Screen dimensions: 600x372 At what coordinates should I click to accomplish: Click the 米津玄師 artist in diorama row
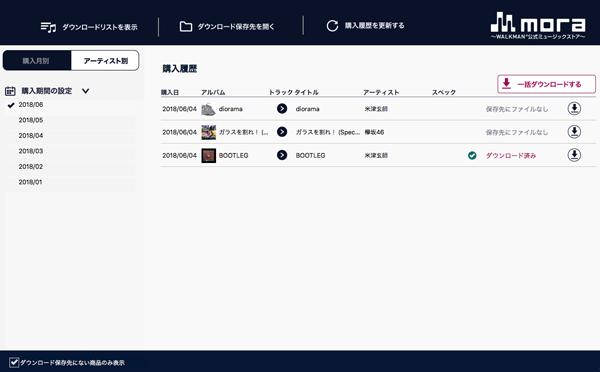click(376, 109)
